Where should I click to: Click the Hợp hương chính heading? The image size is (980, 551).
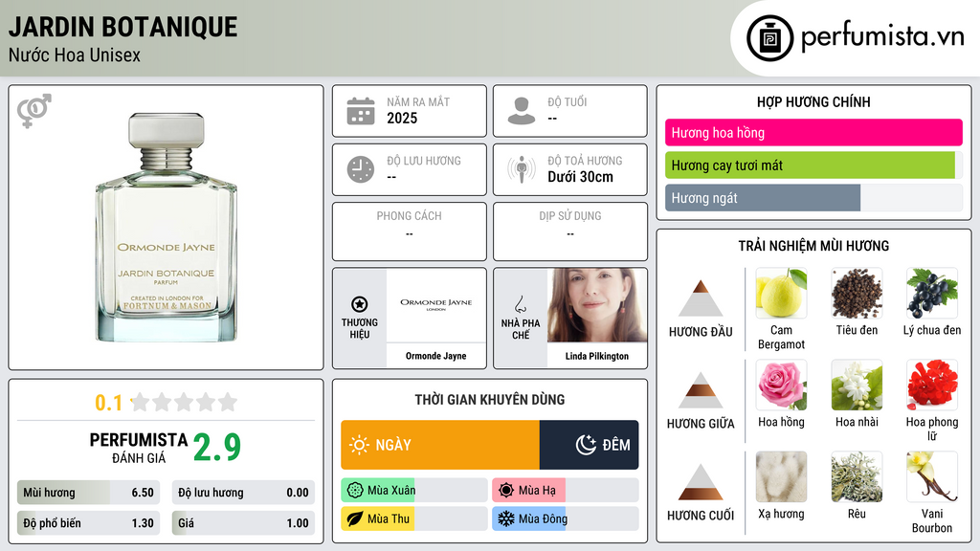(813, 101)
